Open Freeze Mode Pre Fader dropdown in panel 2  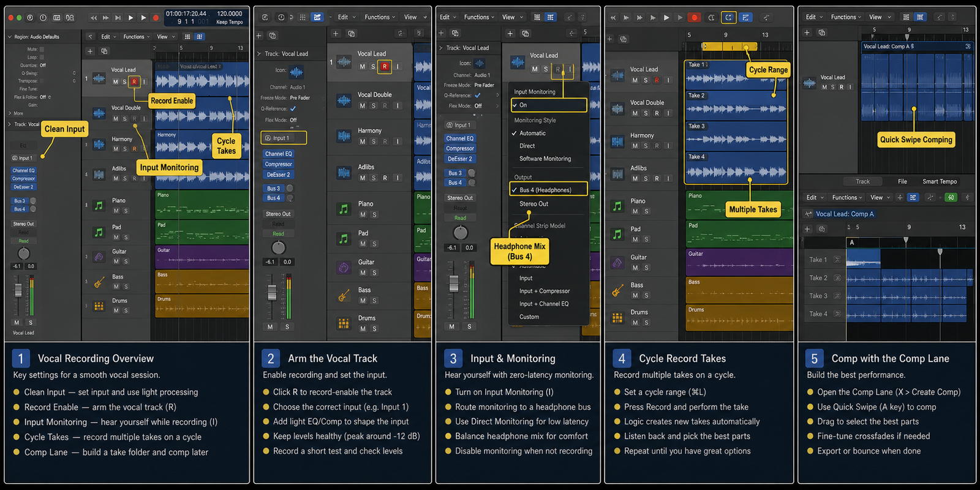[300, 98]
